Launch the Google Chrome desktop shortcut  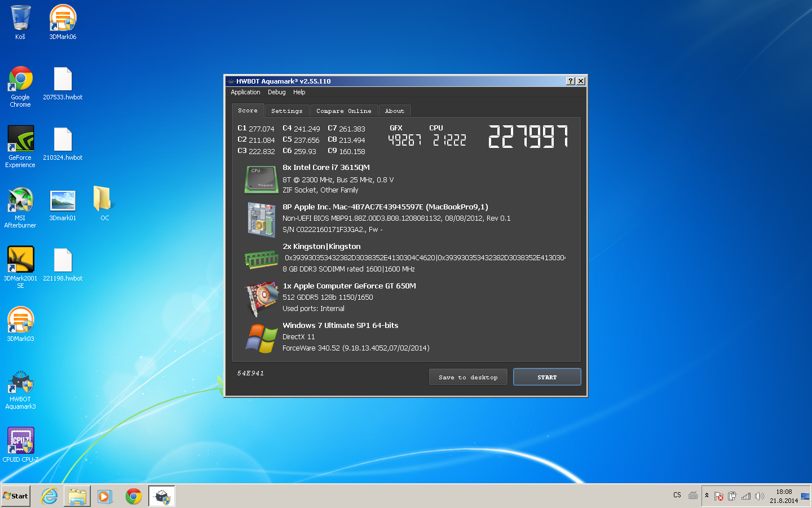[x=20, y=86]
